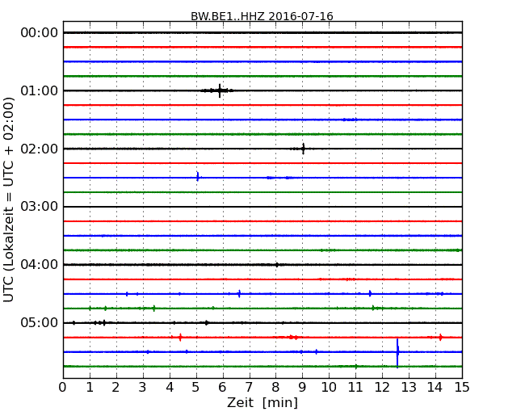Click the 9 tick on the minute axis
525x420 pixels.
(302, 388)
